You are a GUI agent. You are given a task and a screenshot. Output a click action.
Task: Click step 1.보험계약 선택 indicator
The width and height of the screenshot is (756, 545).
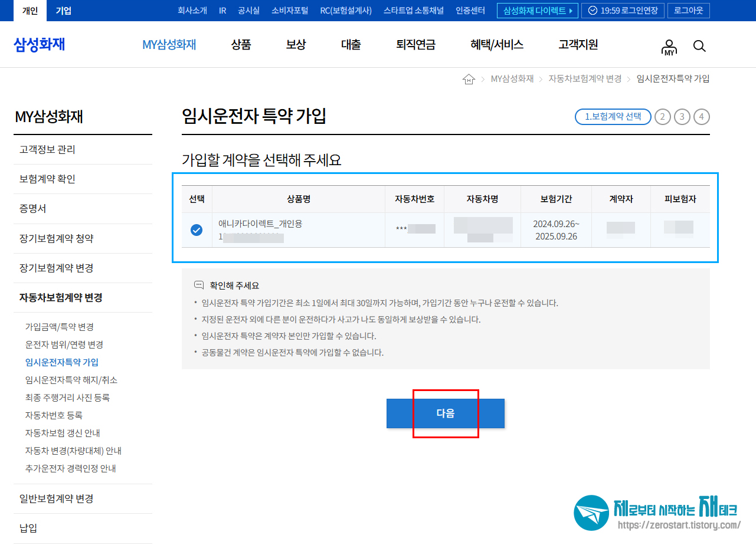[613, 117]
